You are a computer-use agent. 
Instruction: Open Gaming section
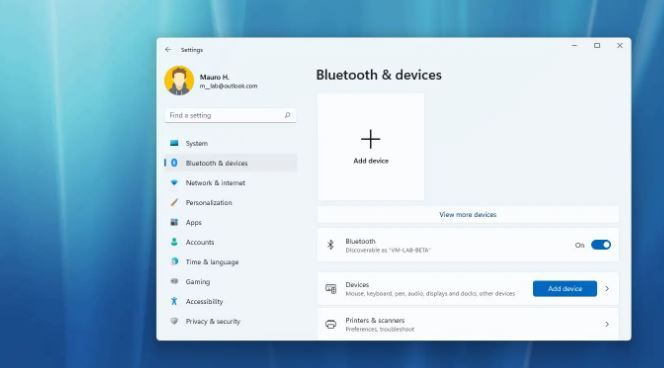tap(231, 282)
